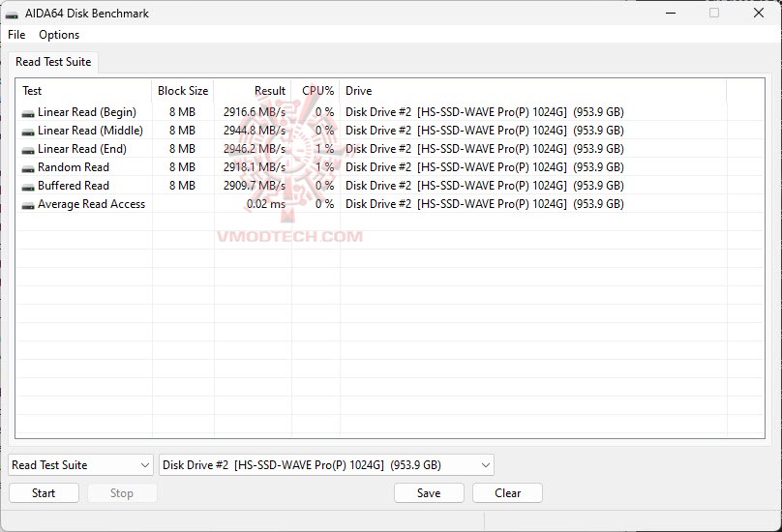Open the Options menu

click(59, 35)
